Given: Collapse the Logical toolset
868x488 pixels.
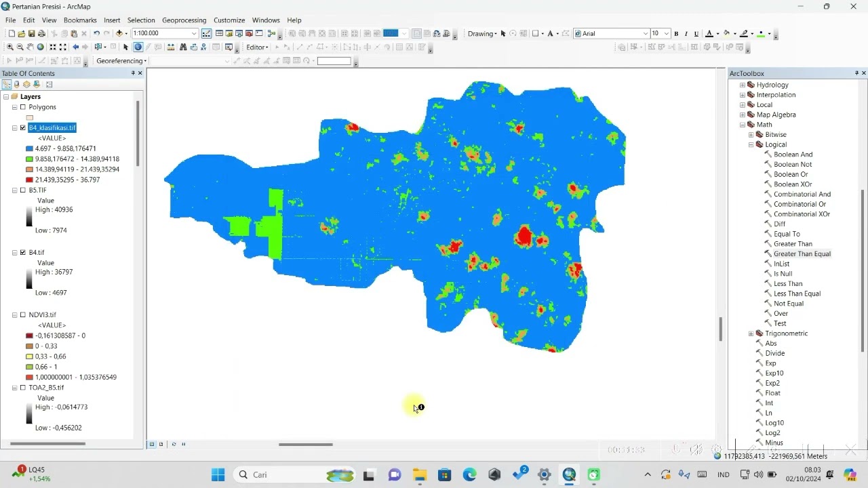Looking at the screenshot, I should (751, 144).
